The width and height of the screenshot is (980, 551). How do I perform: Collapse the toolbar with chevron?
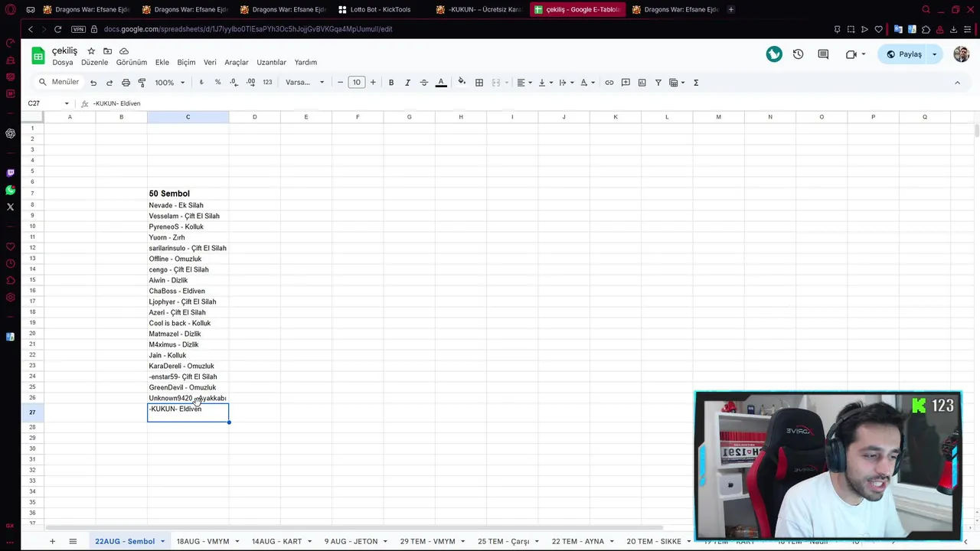(x=957, y=83)
